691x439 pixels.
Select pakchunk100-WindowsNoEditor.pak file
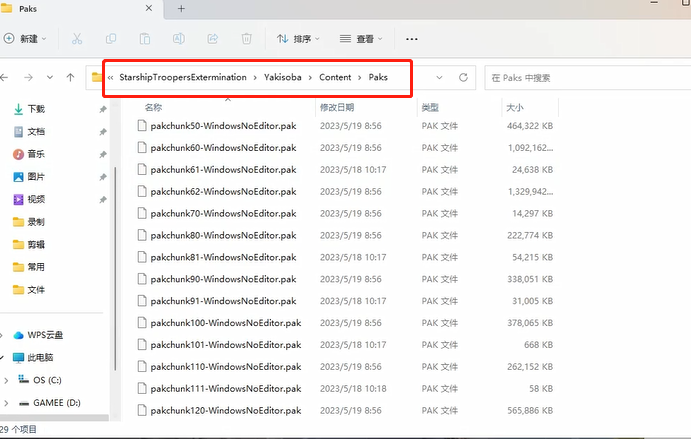pyautogui.click(x=225, y=323)
